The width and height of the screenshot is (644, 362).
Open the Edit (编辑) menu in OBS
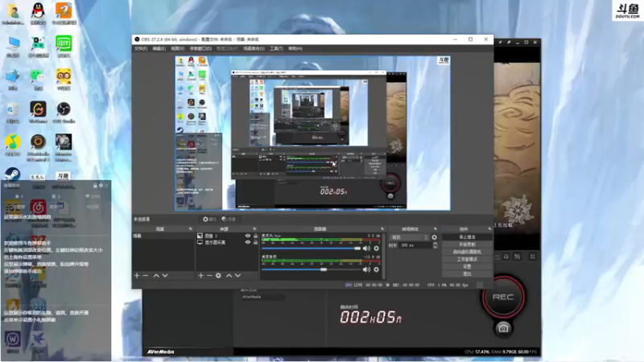[159, 48]
